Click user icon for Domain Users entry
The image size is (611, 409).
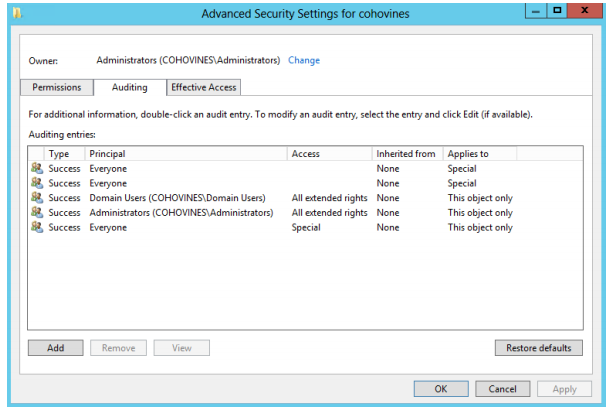pos(37,197)
